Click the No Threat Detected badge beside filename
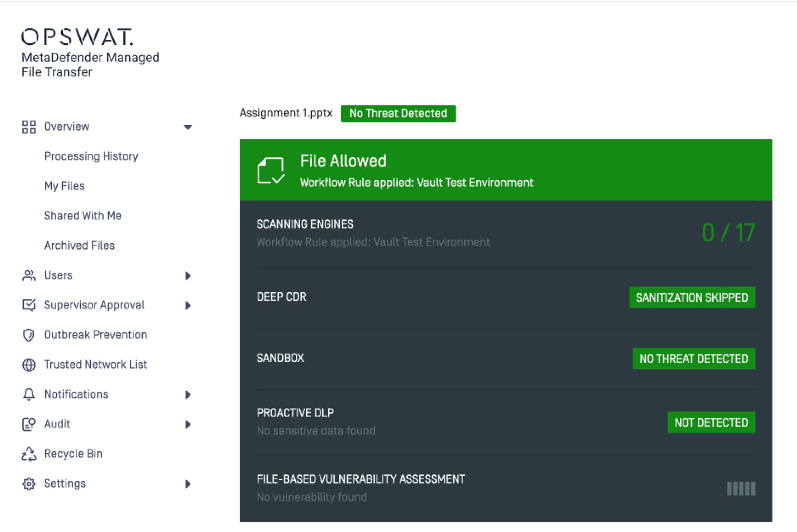797x532 pixels. tap(398, 114)
